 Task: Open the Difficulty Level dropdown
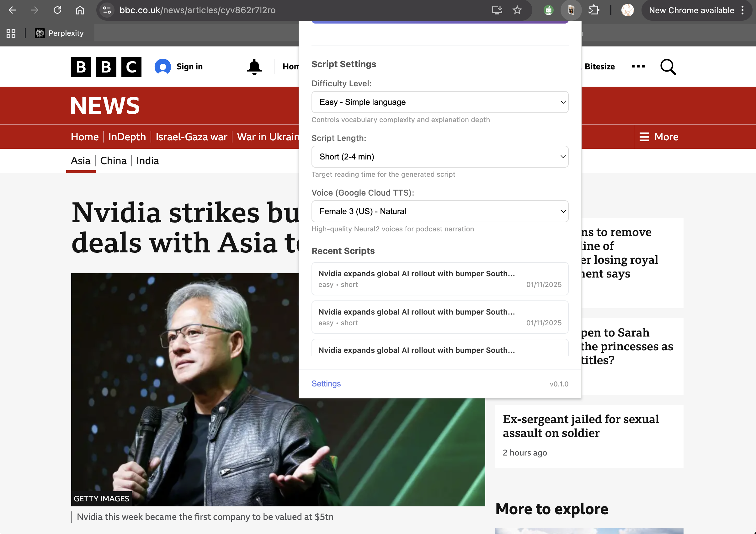pos(439,102)
